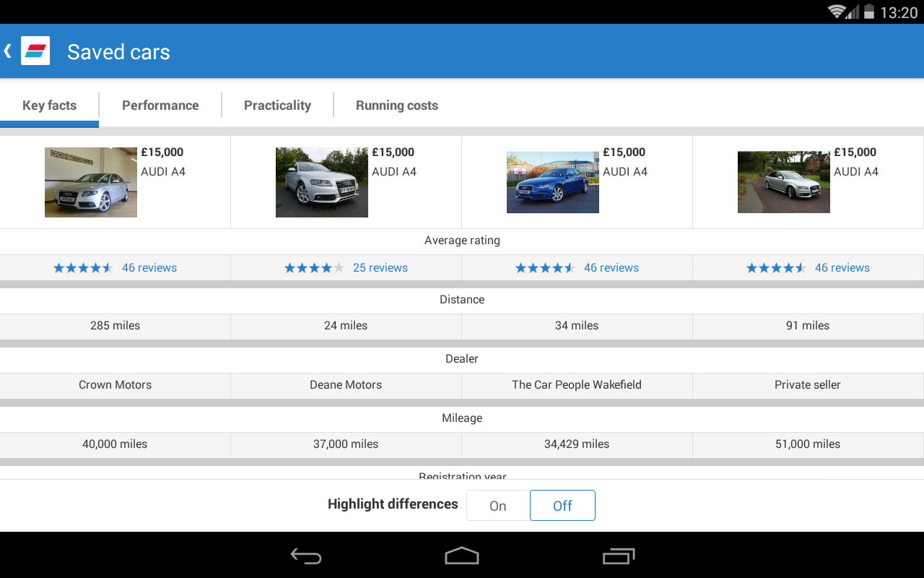The height and width of the screenshot is (578, 924).
Task: Tap the star rating for the Crown Motors car
Action: (x=82, y=267)
